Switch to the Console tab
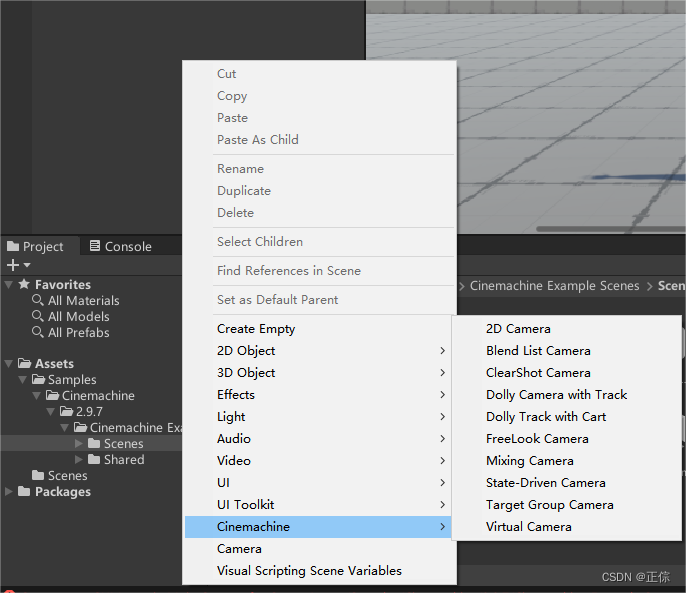The image size is (686, 593). click(x=121, y=246)
